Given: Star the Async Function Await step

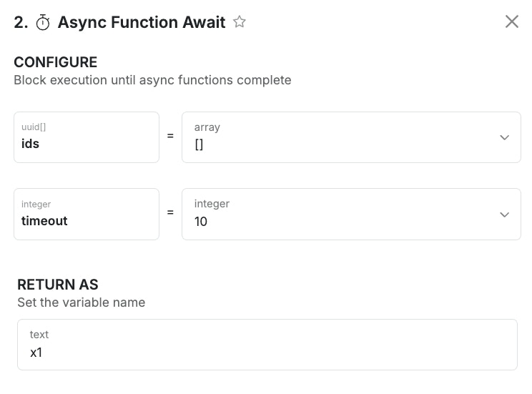Looking at the screenshot, I should coord(240,22).
